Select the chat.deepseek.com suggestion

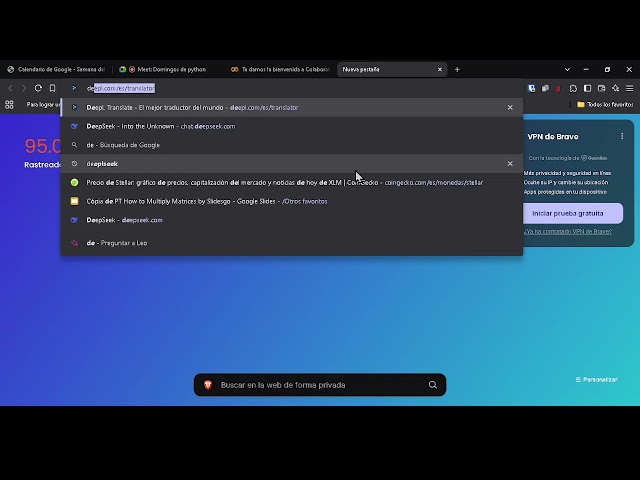coord(291,126)
